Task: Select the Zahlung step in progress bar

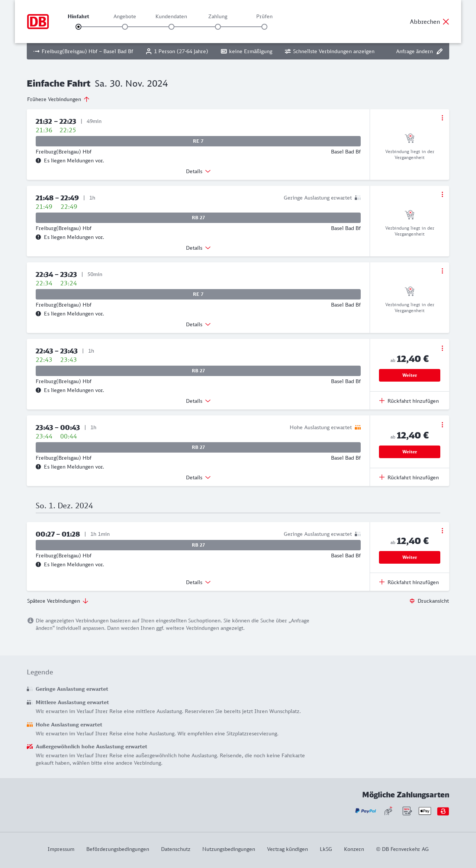Action: [x=218, y=26]
